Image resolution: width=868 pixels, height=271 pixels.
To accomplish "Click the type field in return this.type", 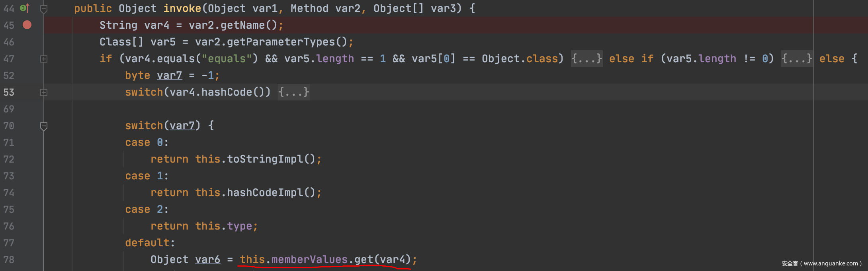I will pos(239,226).
